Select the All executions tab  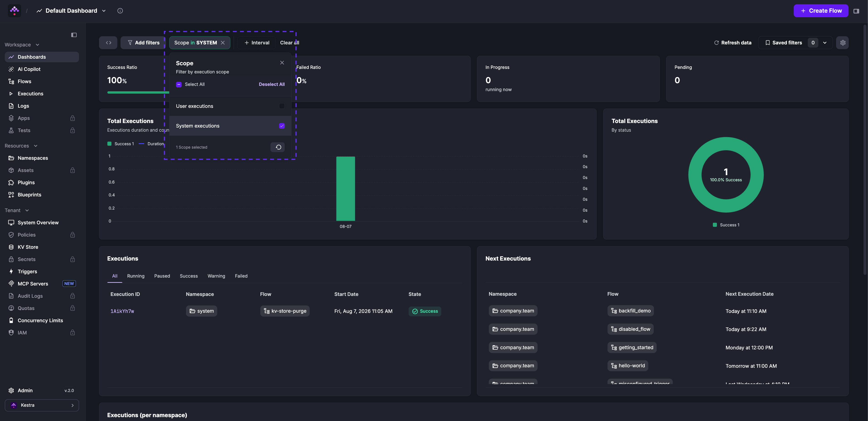tap(115, 276)
